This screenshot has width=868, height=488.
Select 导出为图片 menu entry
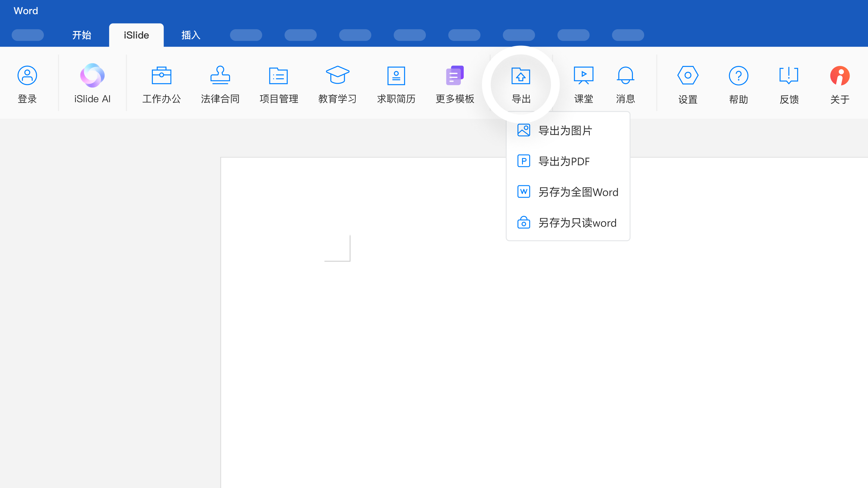pos(568,131)
